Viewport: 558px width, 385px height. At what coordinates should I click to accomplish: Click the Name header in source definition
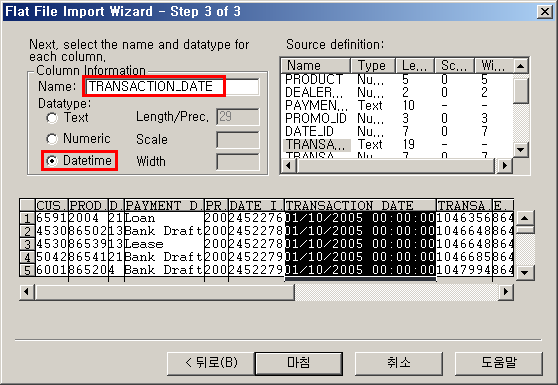(316, 66)
